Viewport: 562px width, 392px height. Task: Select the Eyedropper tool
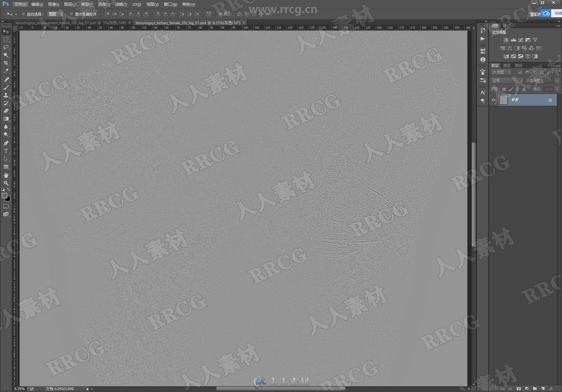coord(6,71)
